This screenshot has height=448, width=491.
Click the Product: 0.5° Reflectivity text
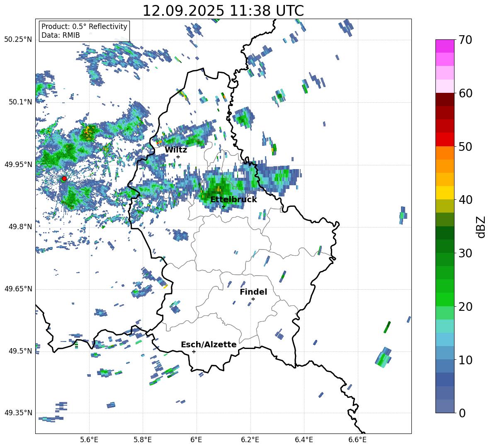84,26
